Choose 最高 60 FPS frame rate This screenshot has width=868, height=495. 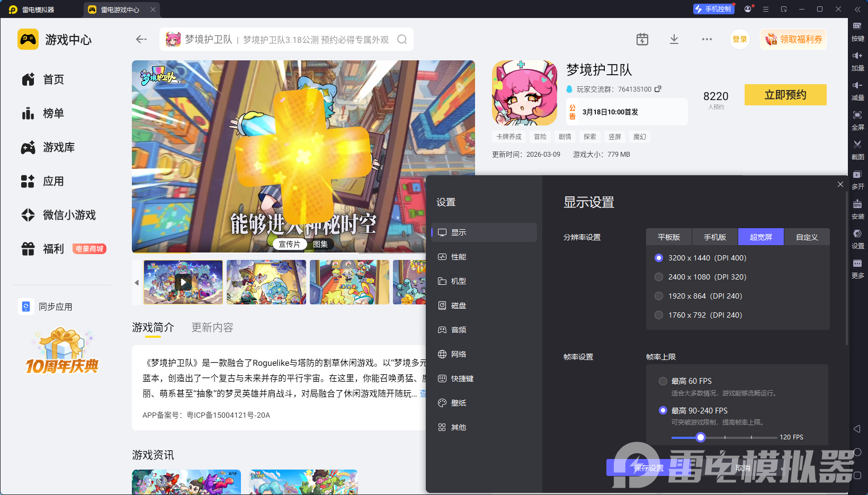(685, 381)
